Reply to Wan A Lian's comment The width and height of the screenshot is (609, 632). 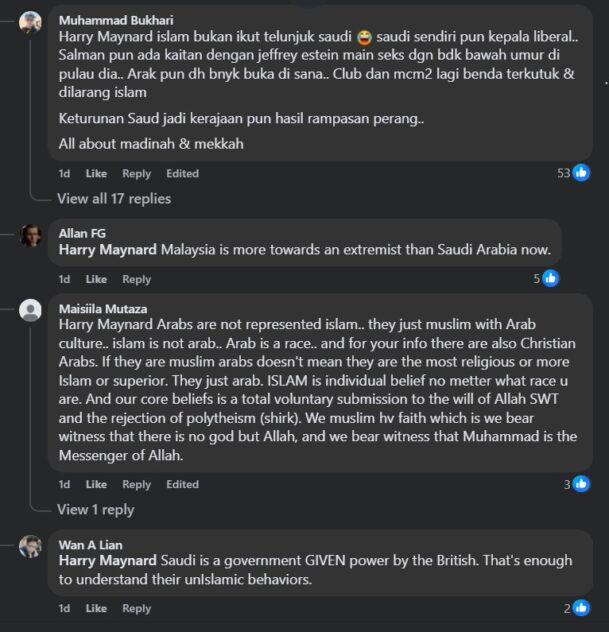[x=136, y=608]
